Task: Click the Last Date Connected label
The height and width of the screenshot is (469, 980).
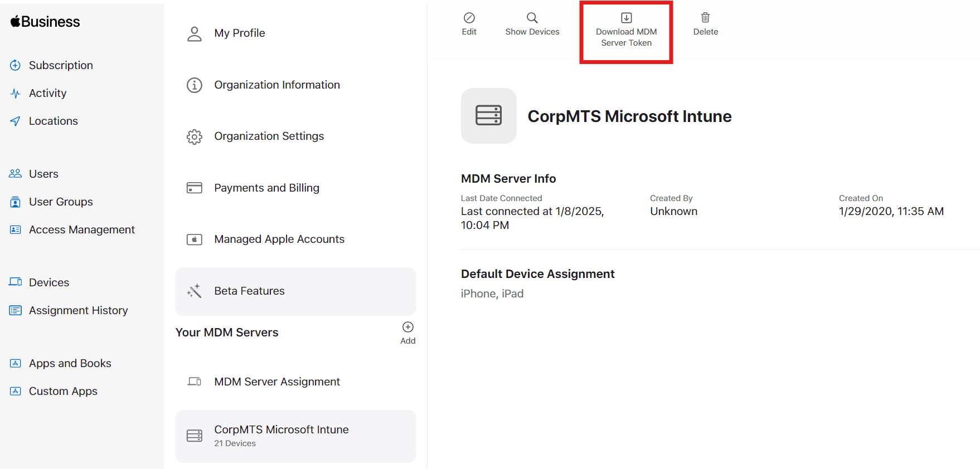Action: pyautogui.click(x=501, y=198)
